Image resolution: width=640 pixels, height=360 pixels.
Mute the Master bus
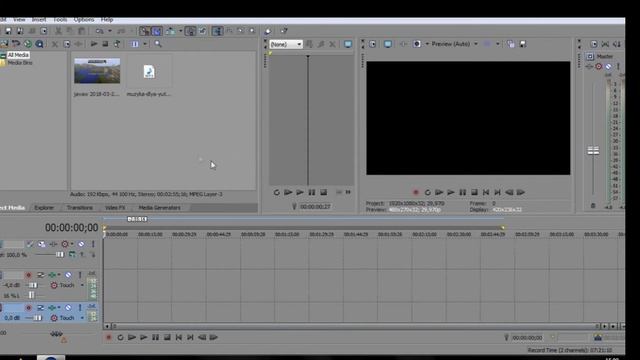point(608,67)
